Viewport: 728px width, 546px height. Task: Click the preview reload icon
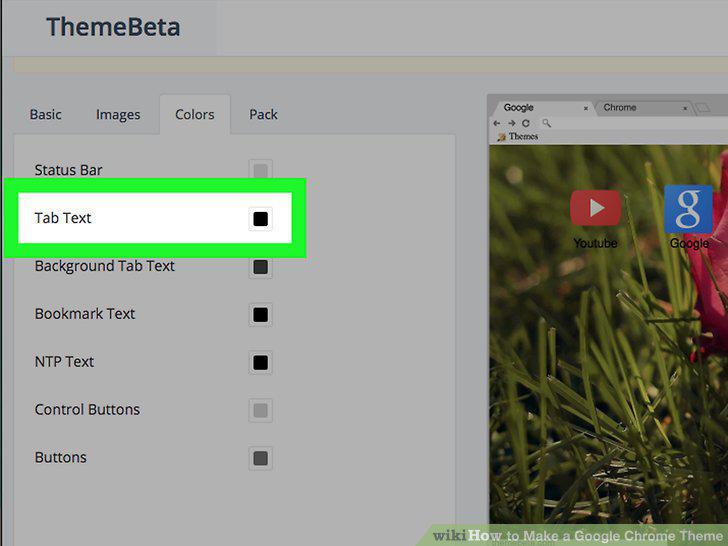526,123
